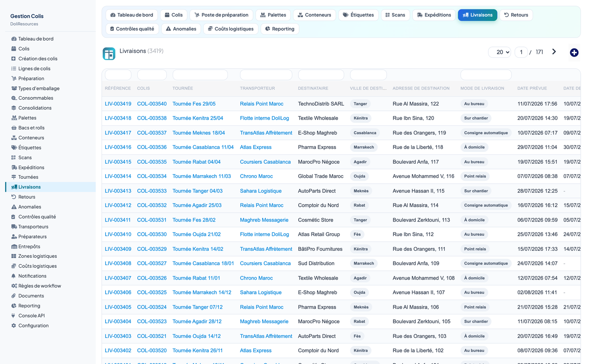
Task: Switch to the Palettes tab
Action: [273, 15]
